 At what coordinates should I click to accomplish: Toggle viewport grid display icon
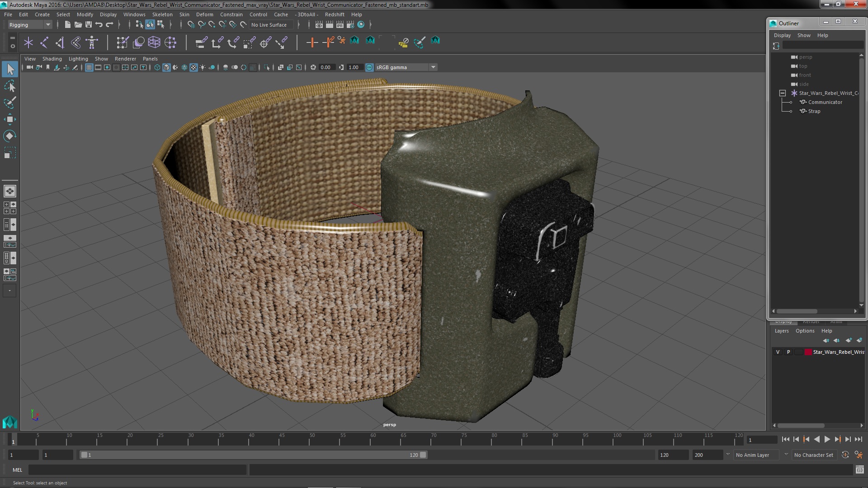click(89, 67)
